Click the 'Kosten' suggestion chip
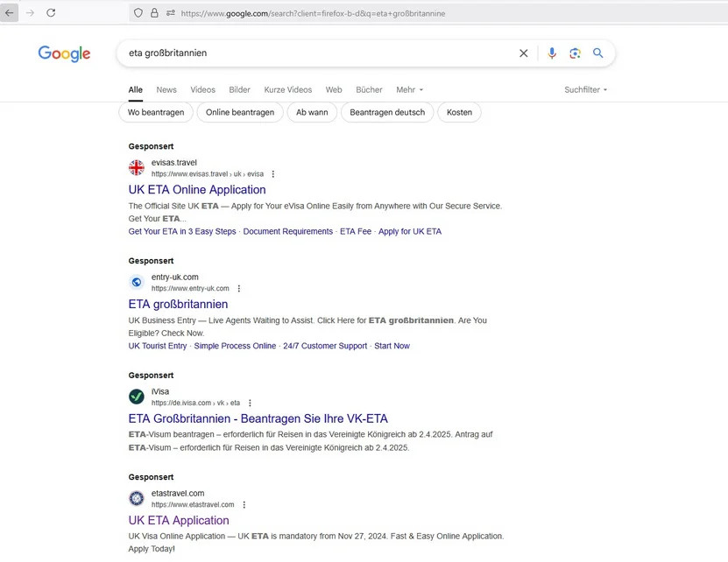Screen dimensions: 728x562 (x=459, y=112)
